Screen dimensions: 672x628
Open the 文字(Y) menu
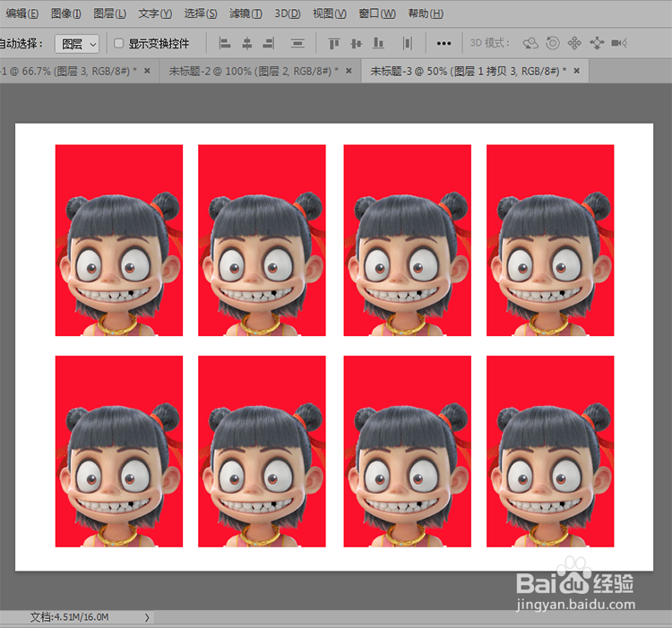[x=155, y=13]
